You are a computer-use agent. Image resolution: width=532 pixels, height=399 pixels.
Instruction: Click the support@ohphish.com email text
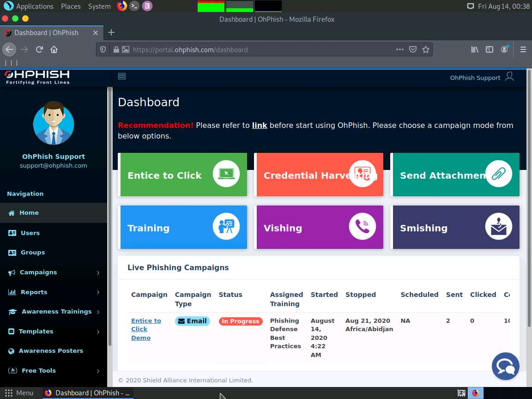54,166
